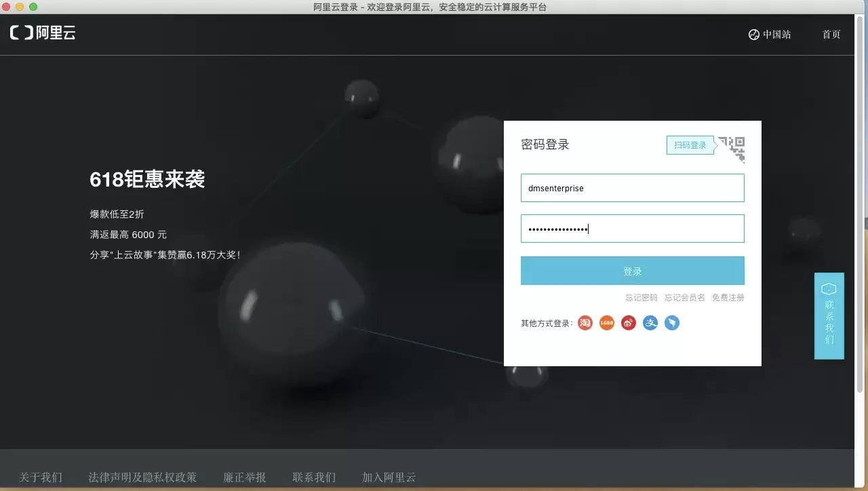Click the blue 登录 button
The height and width of the screenshot is (491, 868).
633,271
